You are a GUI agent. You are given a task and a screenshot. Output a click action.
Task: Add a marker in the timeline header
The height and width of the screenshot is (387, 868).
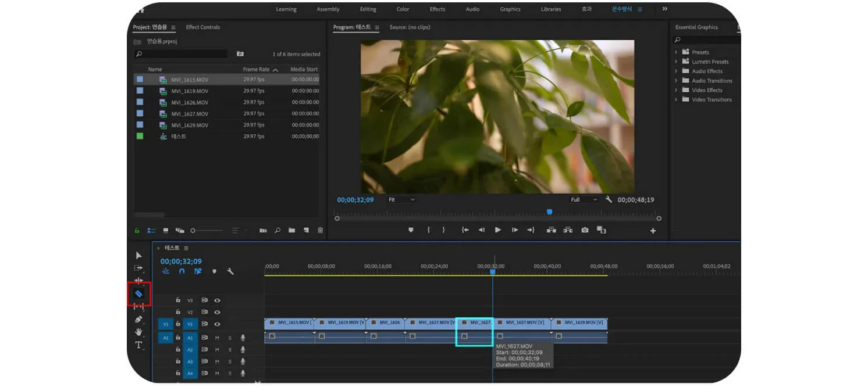point(214,271)
